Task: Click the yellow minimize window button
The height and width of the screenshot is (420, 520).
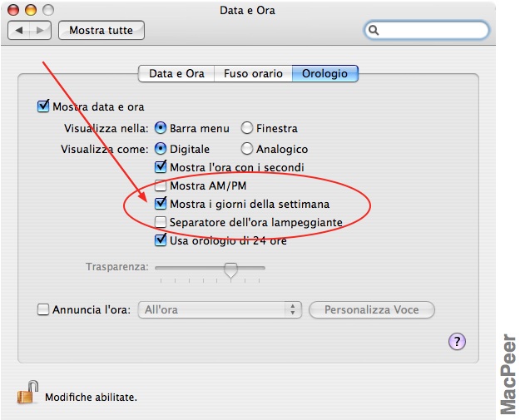Action: click(31, 10)
